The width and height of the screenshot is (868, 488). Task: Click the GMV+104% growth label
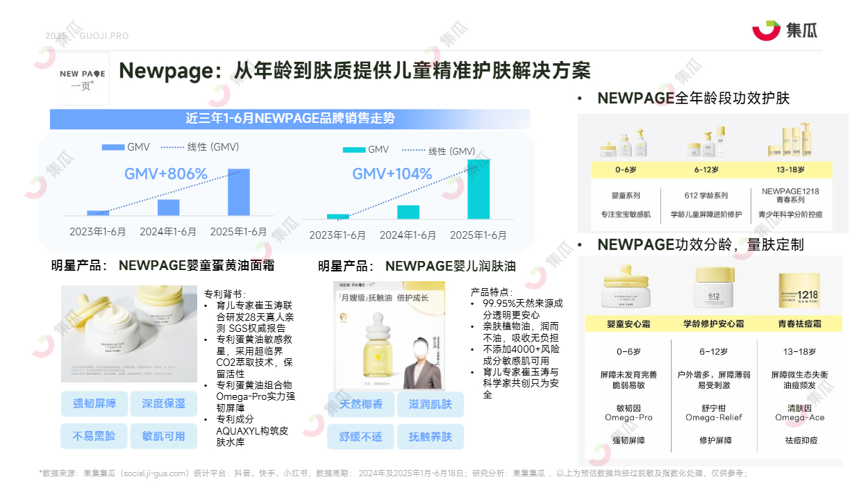pos(392,174)
